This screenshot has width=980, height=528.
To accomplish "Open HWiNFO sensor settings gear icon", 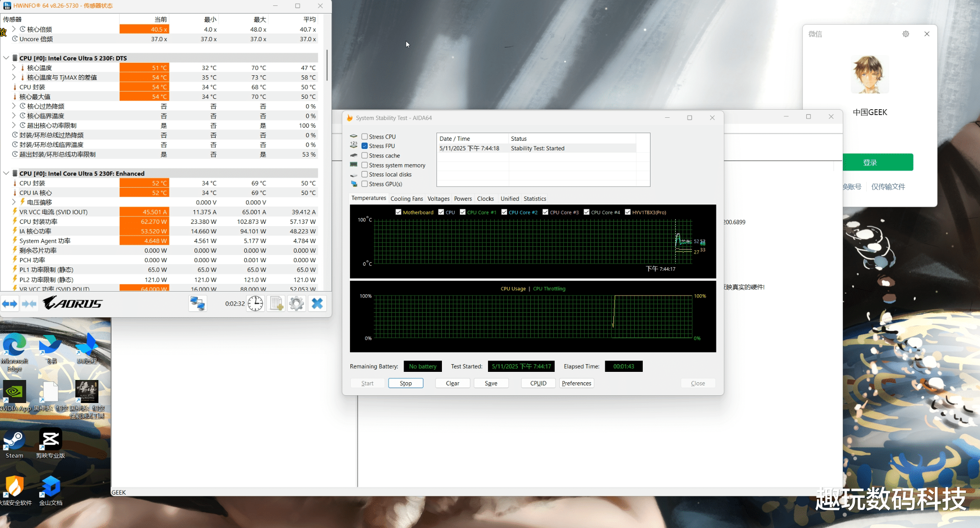I will tap(297, 304).
